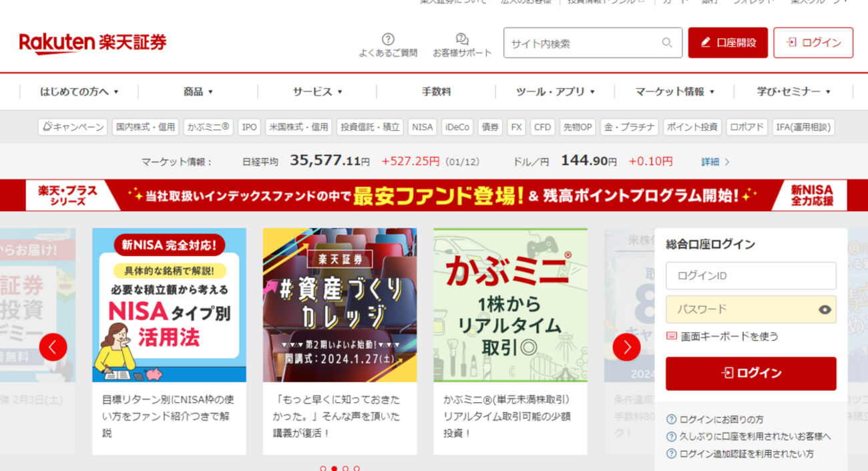The image size is (868, 471).
Task: Expand the マーケット情報 menu
Action: pyautogui.click(x=674, y=92)
